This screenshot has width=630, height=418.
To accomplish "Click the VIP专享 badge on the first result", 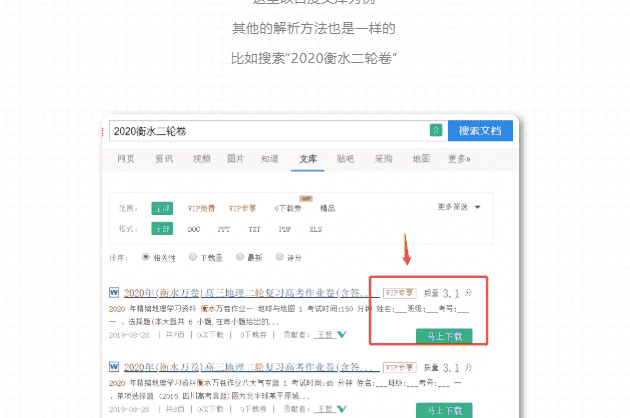I will point(399,293).
